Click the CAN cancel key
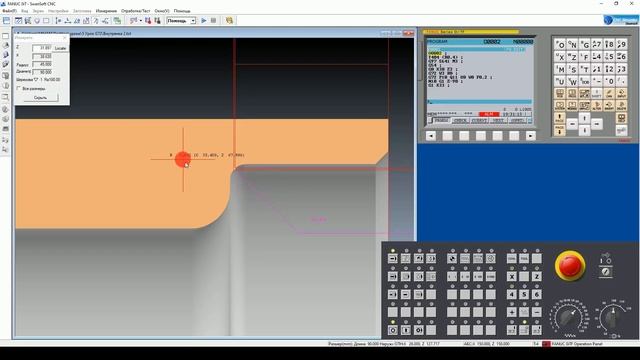640x360 pixels. coord(609,93)
